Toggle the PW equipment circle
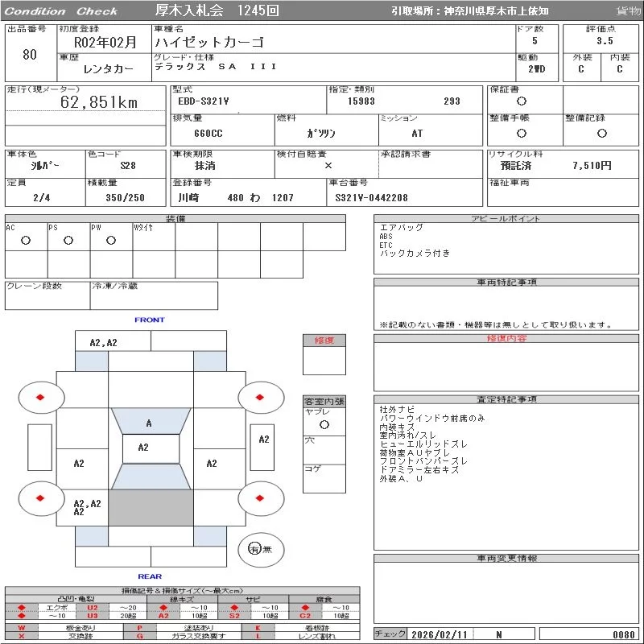The width and height of the screenshot is (644, 644). pos(110,241)
